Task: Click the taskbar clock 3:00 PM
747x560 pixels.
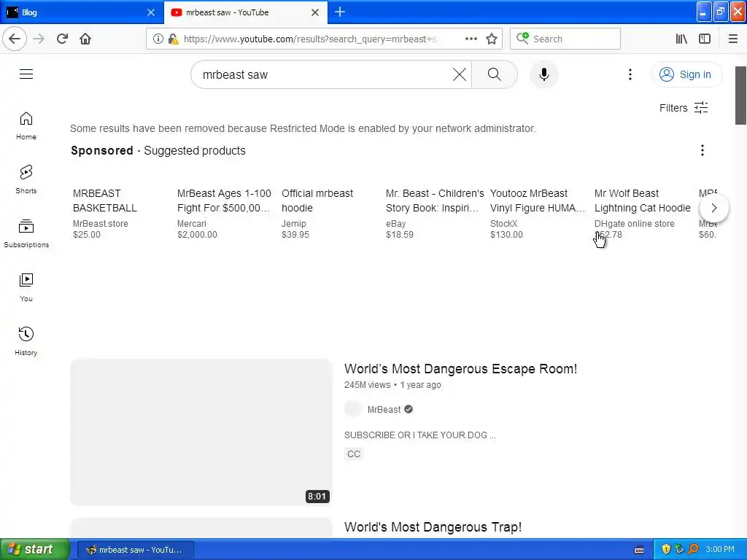Action: tap(720, 550)
